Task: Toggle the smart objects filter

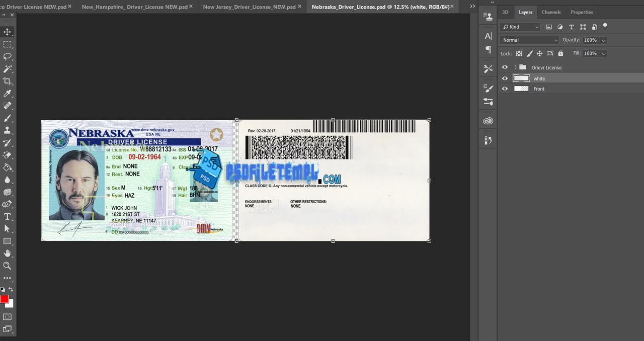Action: (x=594, y=27)
